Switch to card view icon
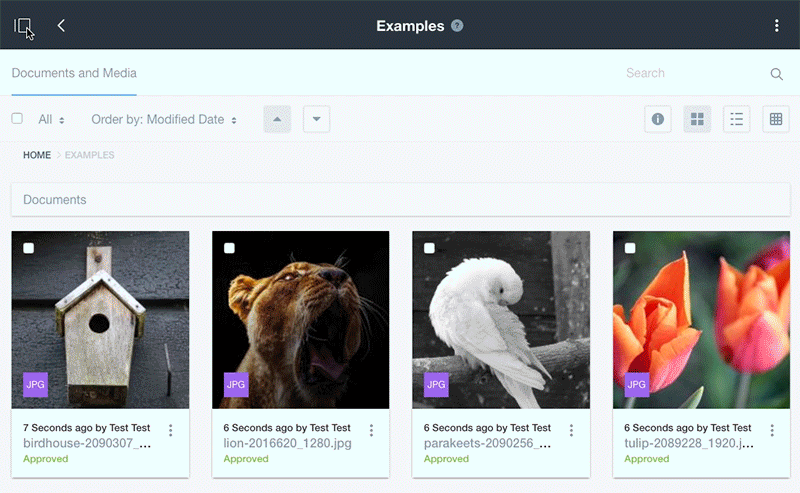 tap(697, 119)
